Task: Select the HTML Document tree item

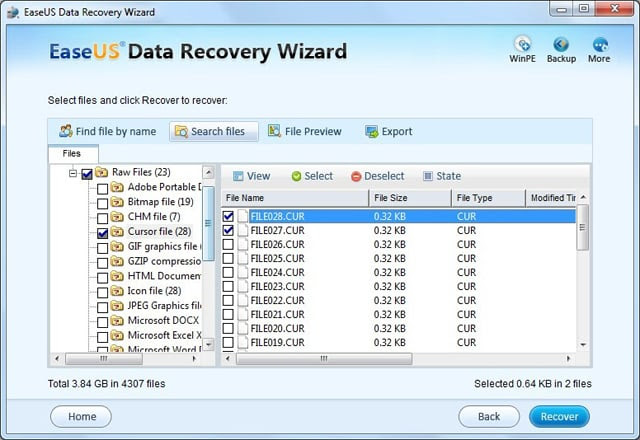Action: click(164, 276)
